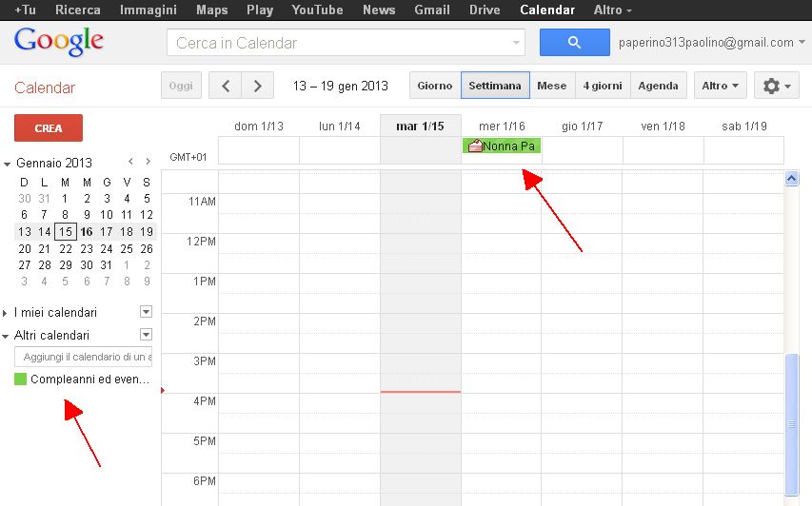
Task: Open +Tu in the top bar
Action: 25,10
